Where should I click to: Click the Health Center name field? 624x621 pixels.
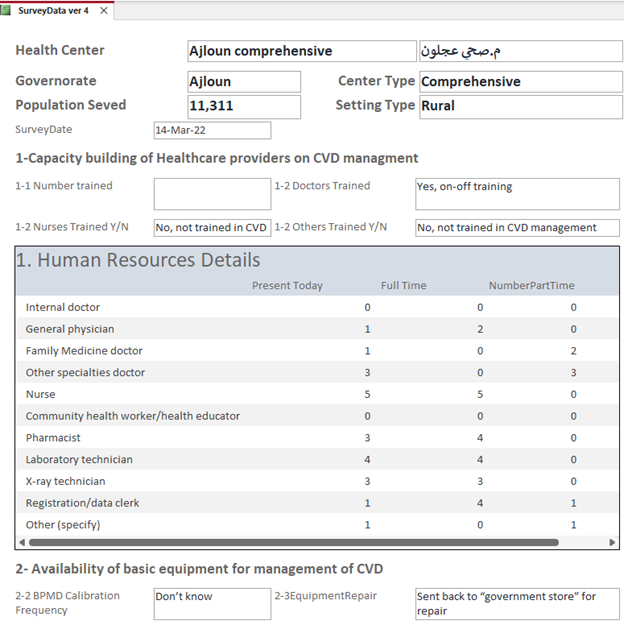(x=301, y=51)
